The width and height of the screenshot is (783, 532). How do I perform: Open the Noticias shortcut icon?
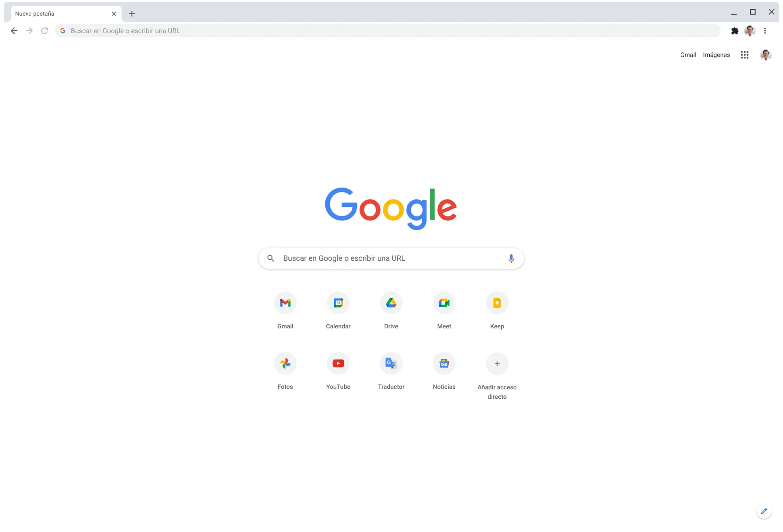(444, 363)
